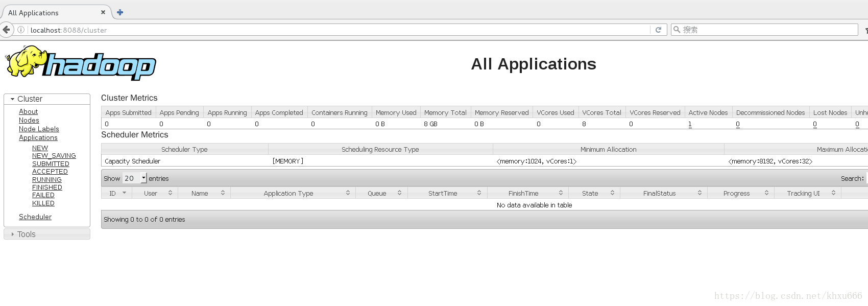Sort the table by StartTime column
The image size is (868, 306).
tap(447, 193)
